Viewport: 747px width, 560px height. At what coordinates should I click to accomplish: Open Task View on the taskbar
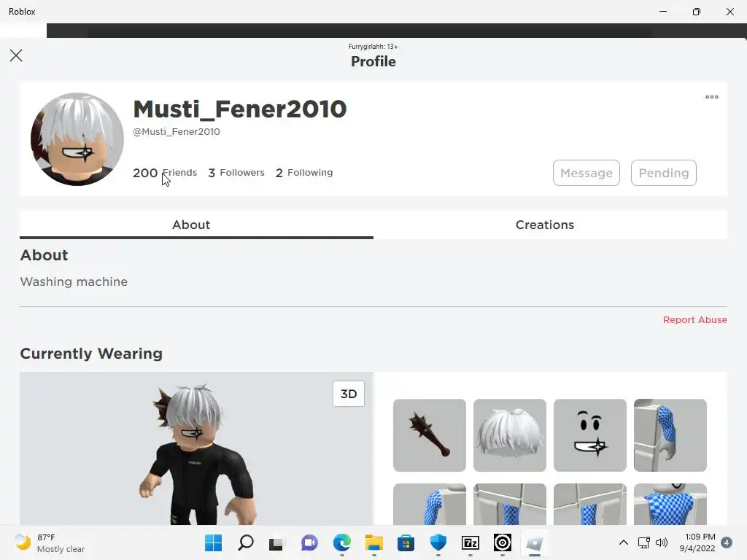click(276, 543)
